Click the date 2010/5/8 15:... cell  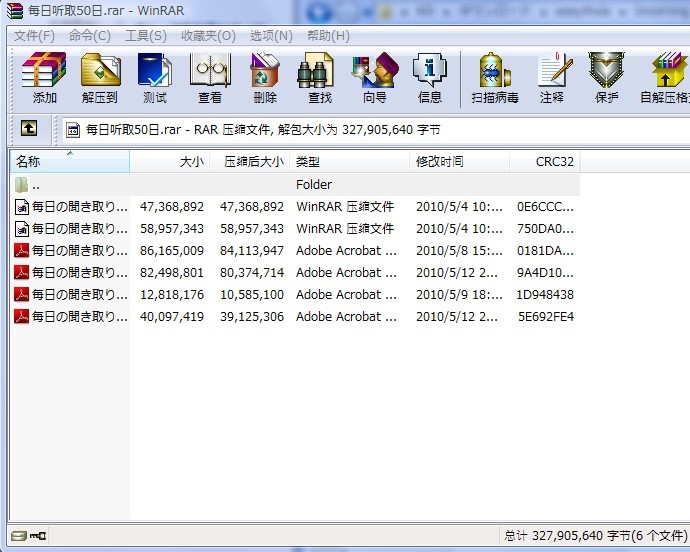coord(459,250)
